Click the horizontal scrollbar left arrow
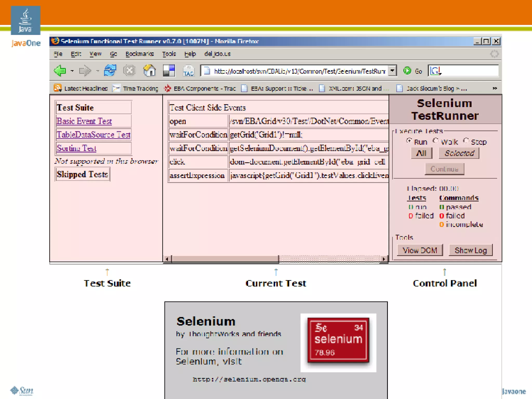The height and width of the screenshot is (399, 532). pos(167,259)
